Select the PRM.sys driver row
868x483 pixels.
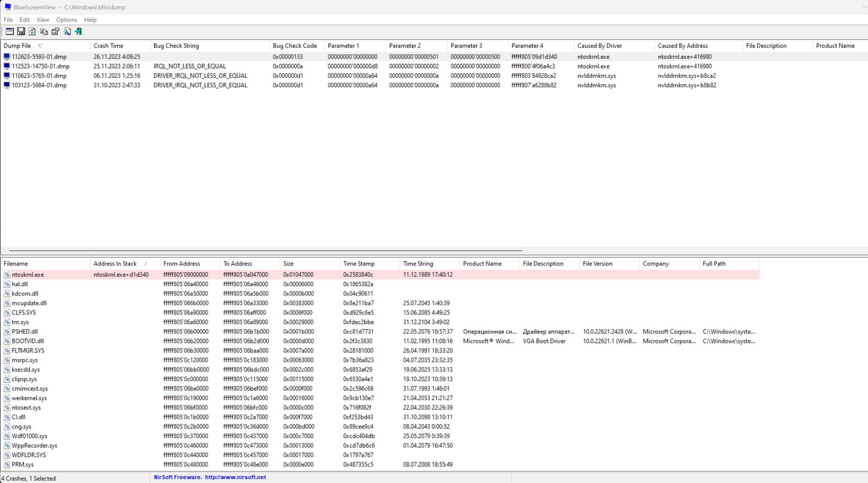point(380,464)
